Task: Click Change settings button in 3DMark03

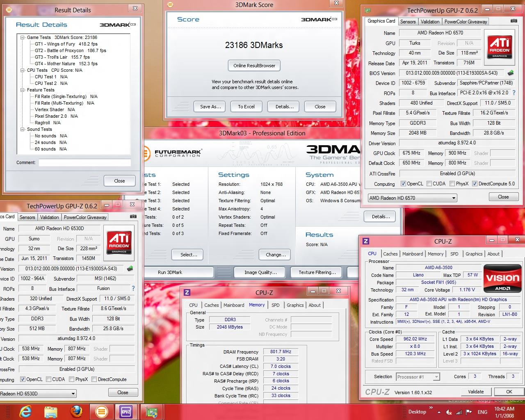Action: [276, 255]
